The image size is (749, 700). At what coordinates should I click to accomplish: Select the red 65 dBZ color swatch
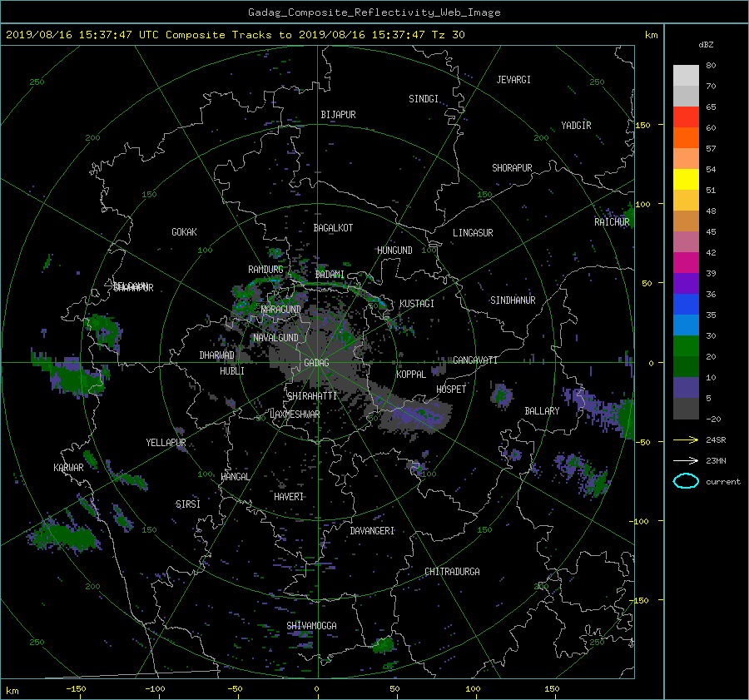coord(686,117)
